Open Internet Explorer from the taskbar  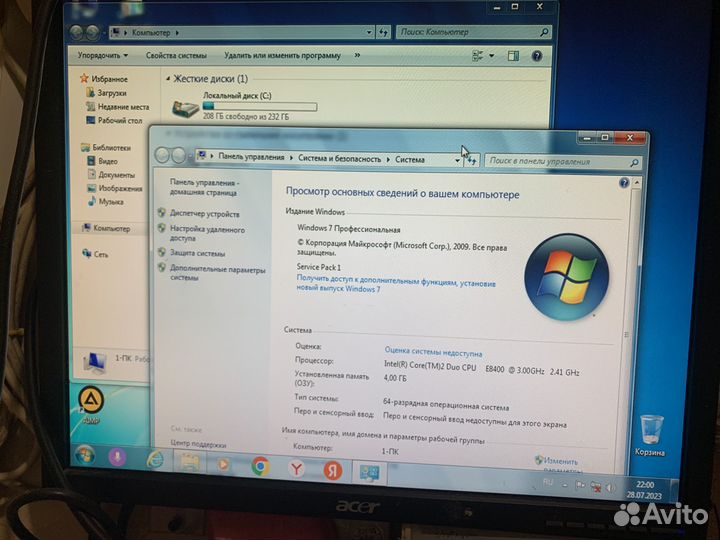pos(155,460)
